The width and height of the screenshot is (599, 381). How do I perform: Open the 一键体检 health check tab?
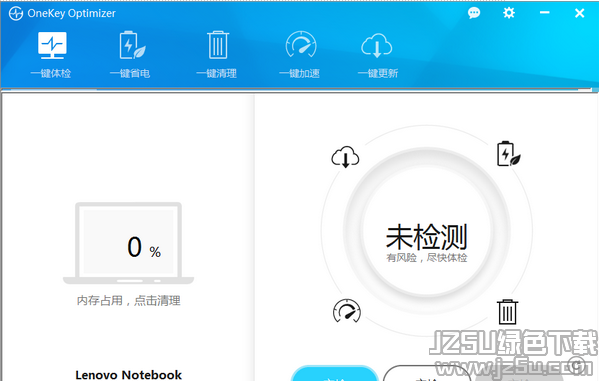pyautogui.click(x=52, y=55)
